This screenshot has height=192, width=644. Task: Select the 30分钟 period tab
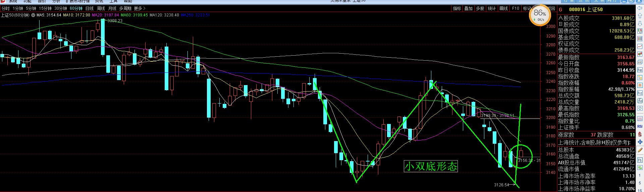[x=61, y=8]
